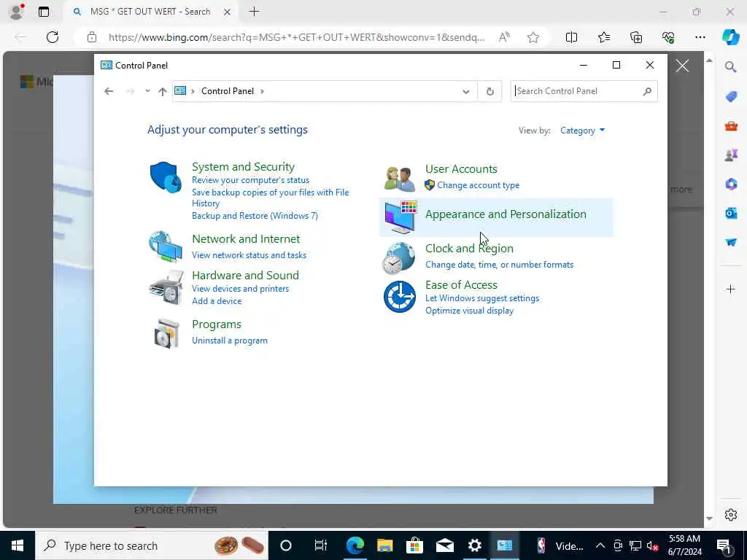
Task: Open Edge sidebar settings gear
Action: tap(731, 515)
